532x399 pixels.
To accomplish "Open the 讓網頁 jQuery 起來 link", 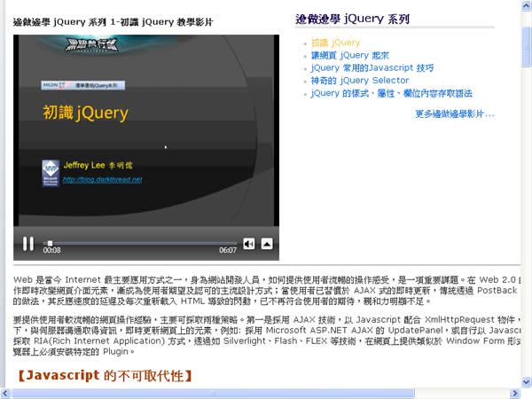I will pyautogui.click(x=349, y=55).
